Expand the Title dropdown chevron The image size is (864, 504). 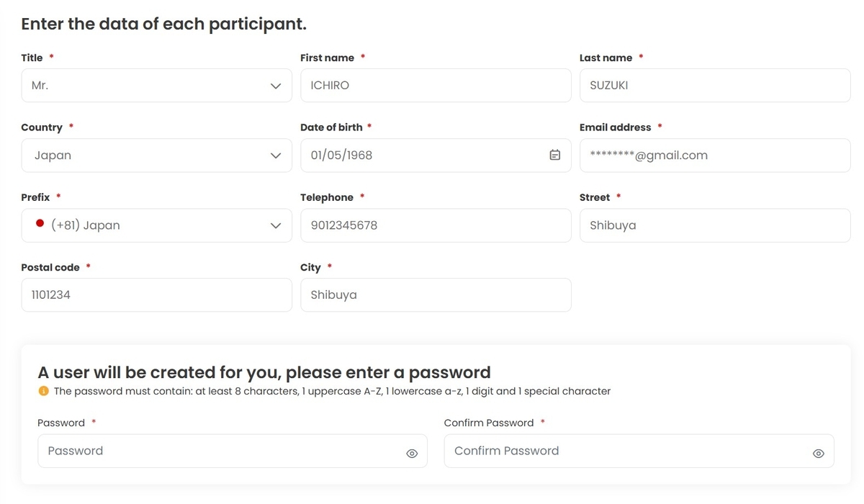tap(275, 86)
